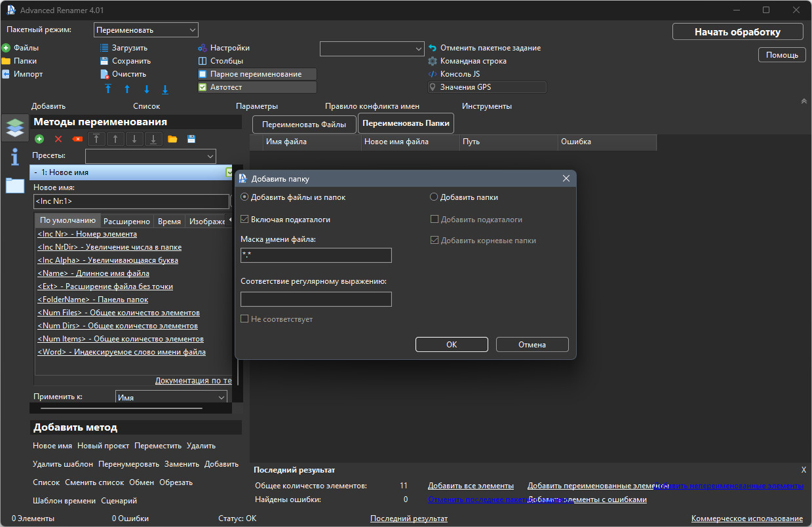Switch to the Расширенно tags tab
The width and height of the screenshot is (812, 527).
click(127, 221)
